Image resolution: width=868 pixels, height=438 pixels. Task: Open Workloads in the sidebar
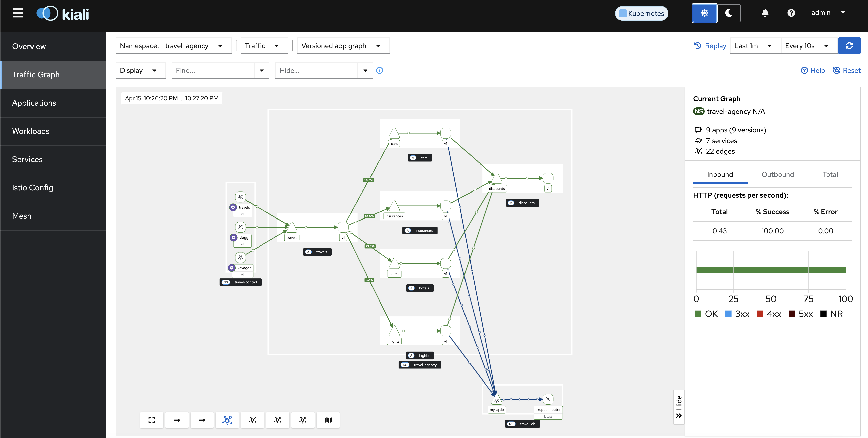[x=53, y=131]
